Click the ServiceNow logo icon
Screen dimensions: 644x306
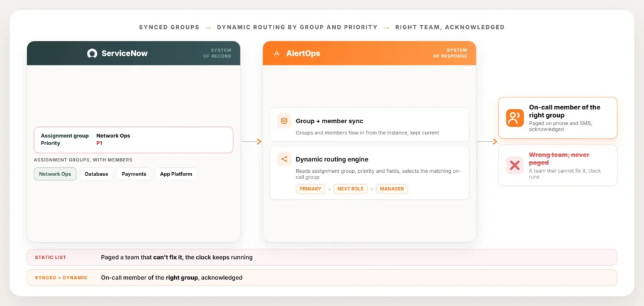coord(92,53)
